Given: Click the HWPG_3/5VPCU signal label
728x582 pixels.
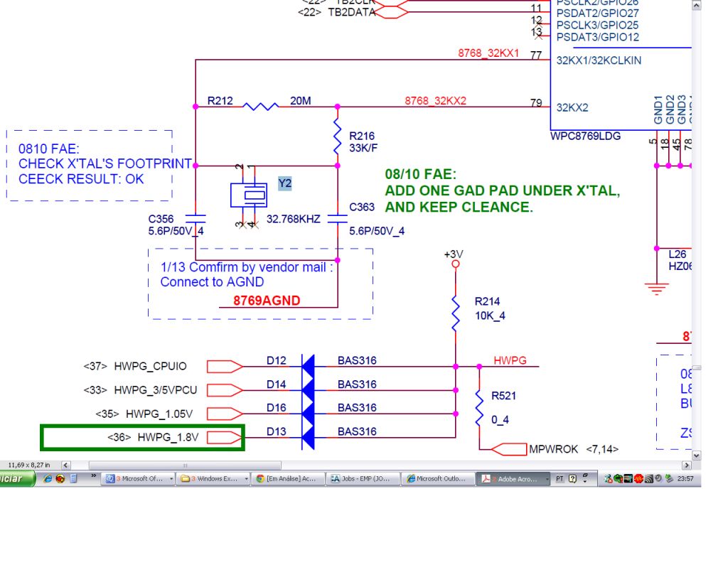Looking at the screenshot, I should 156,390.
